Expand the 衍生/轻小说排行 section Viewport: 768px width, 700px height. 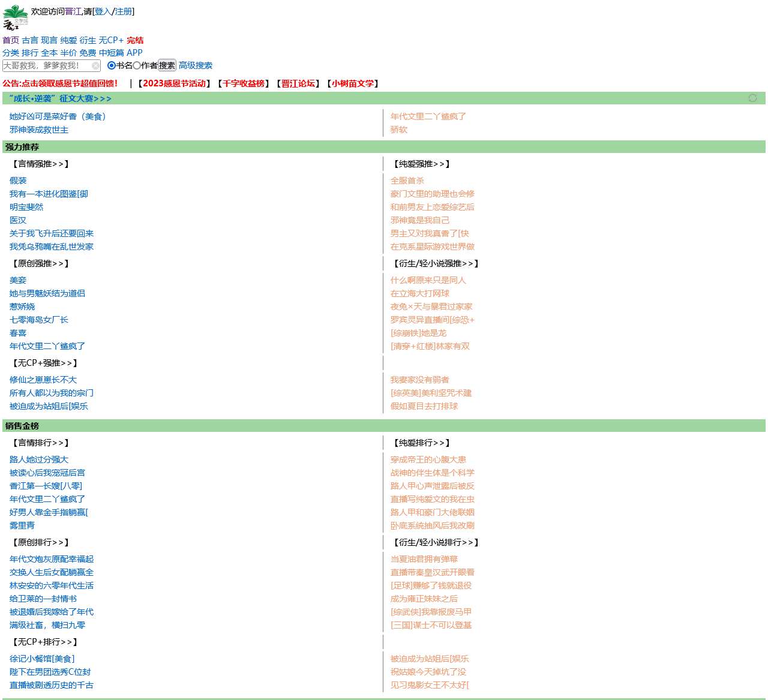coord(436,542)
